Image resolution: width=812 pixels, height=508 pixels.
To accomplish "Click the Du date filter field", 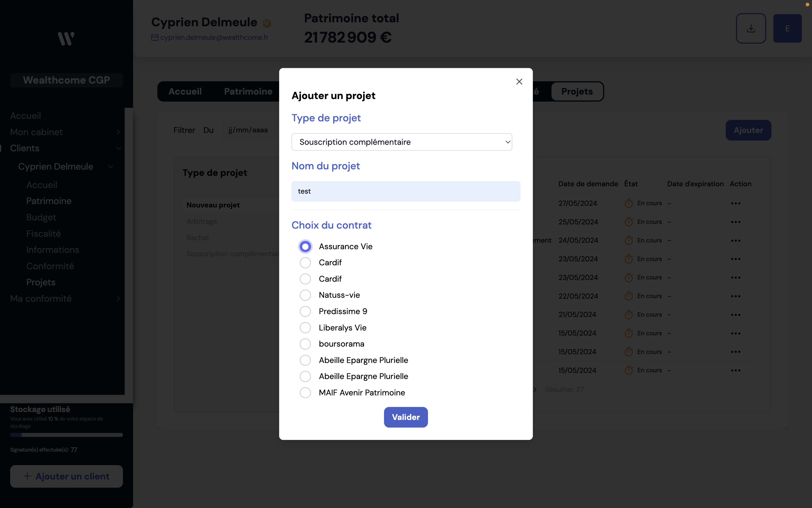I will coord(250,130).
